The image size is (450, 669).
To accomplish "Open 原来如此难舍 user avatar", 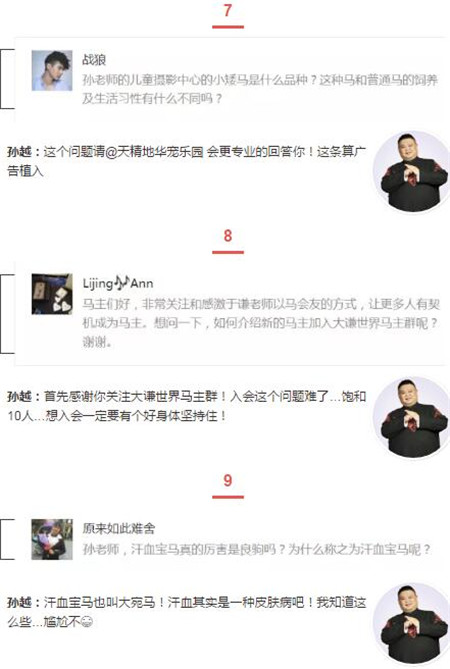I will tap(52, 539).
